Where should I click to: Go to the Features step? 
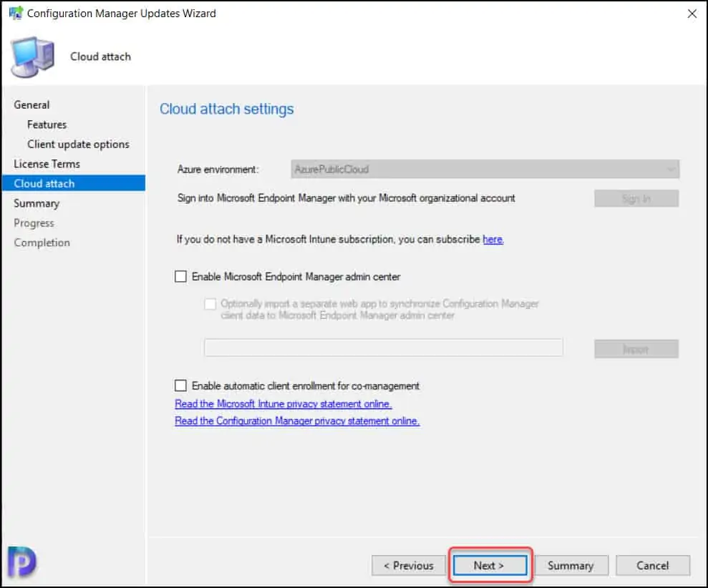tap(47, 124)
